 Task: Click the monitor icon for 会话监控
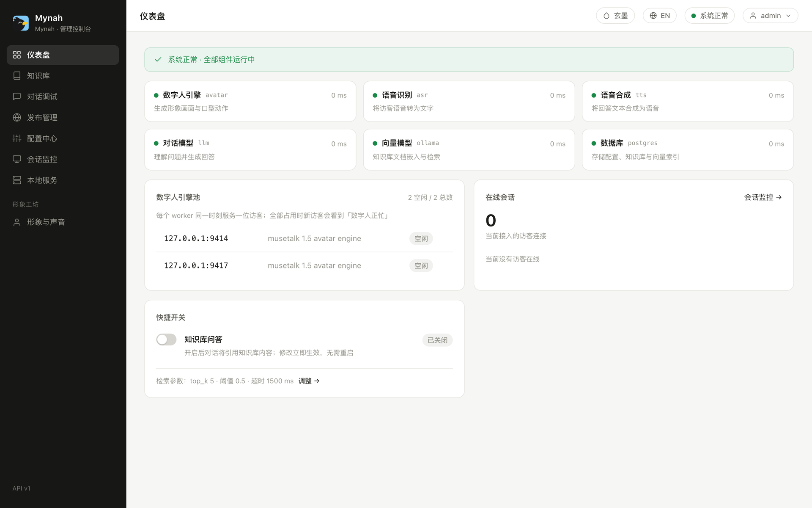17,159
